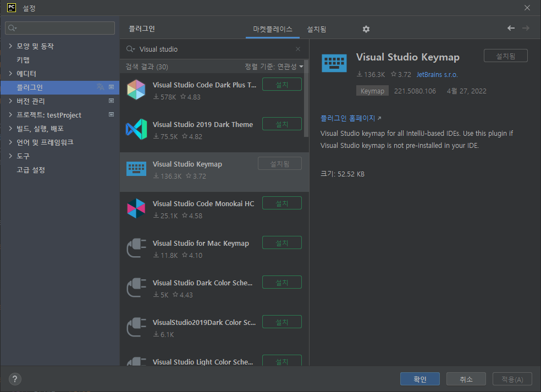Click the plugin search field with Visual studio
The width and height of the screenshot is (541, 392).
pyautogui.click(x=214, y=49)
